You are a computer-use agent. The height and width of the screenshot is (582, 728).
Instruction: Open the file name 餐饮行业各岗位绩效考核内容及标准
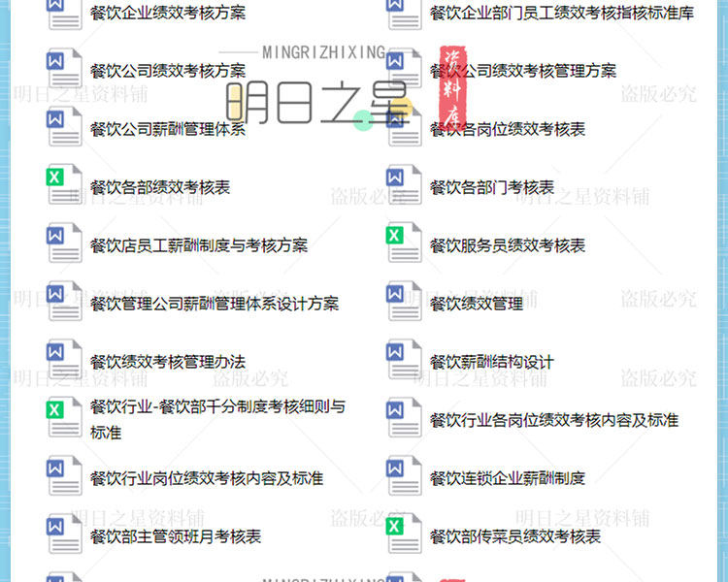point(554,420)
